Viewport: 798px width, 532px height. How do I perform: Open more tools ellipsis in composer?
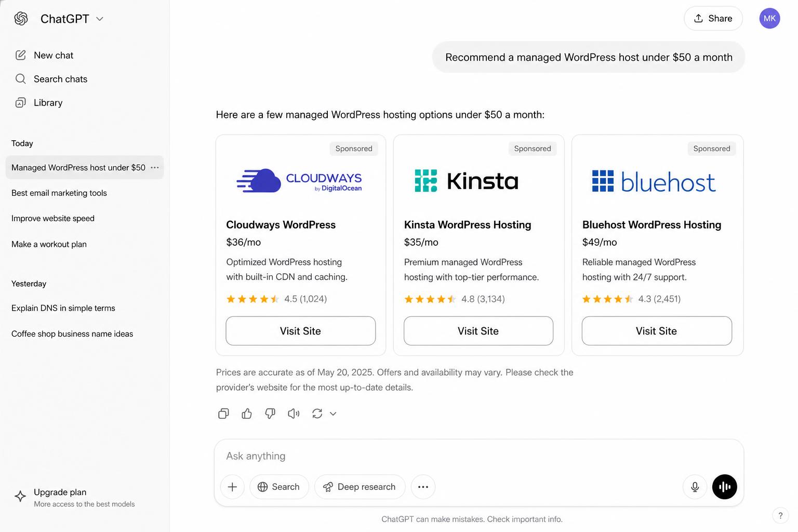pyautogui.click(x=423, y=487)
